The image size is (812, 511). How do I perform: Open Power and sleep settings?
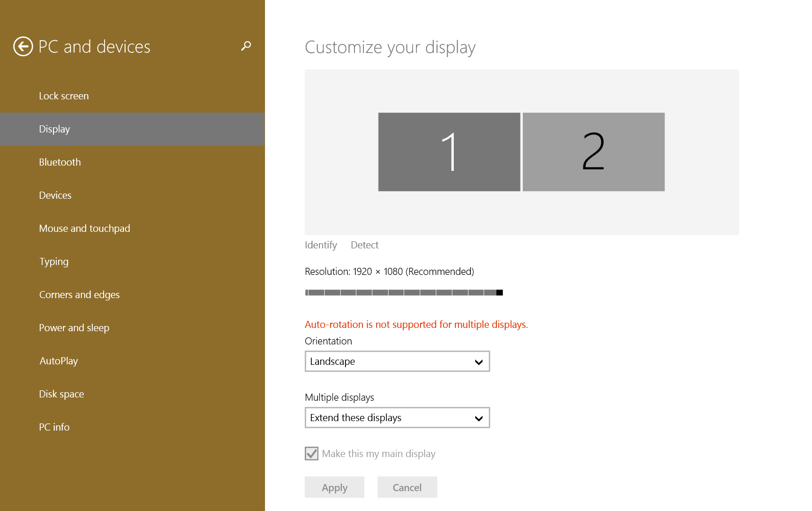click(74, 328)
